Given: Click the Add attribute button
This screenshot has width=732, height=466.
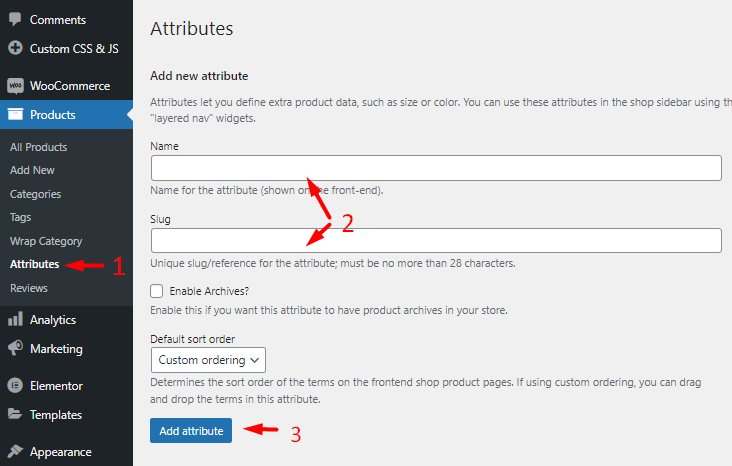Looking at the screenshot, I should pos(191,431).
